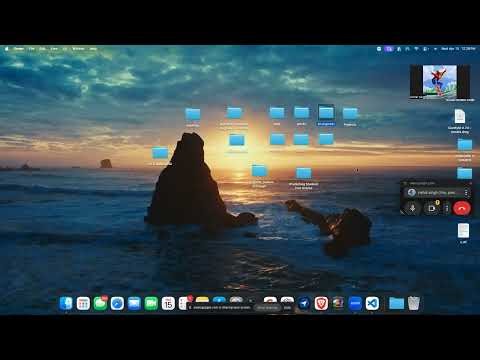Screen dimensions: 480x360
Task: Select the Spider-Man image thumbnail on desktop
Action: [x=440, y=82]
